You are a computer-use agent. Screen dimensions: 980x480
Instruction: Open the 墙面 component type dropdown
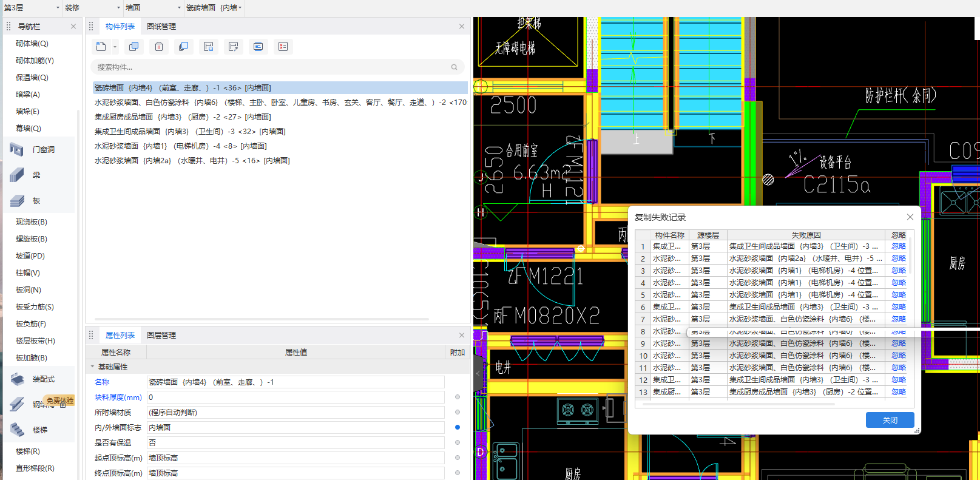tap(153, 8)
